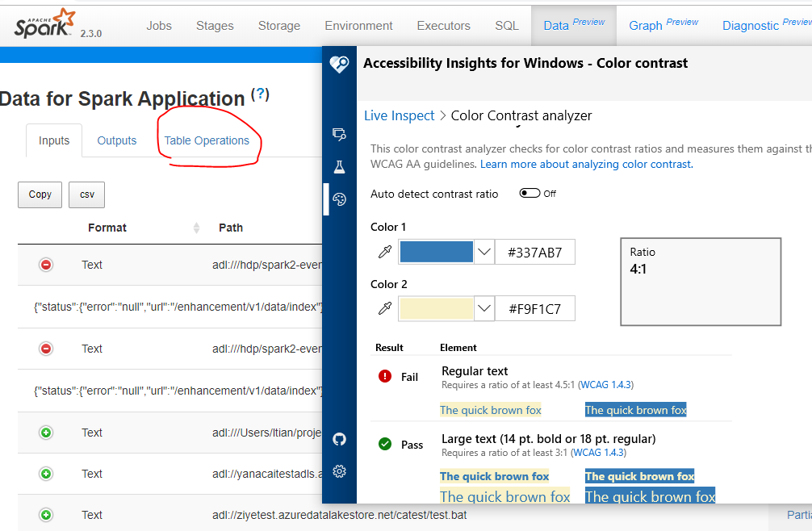Open Live Inspect via the inspect sidebar icon
812x531 pixels.
[339, 134]
